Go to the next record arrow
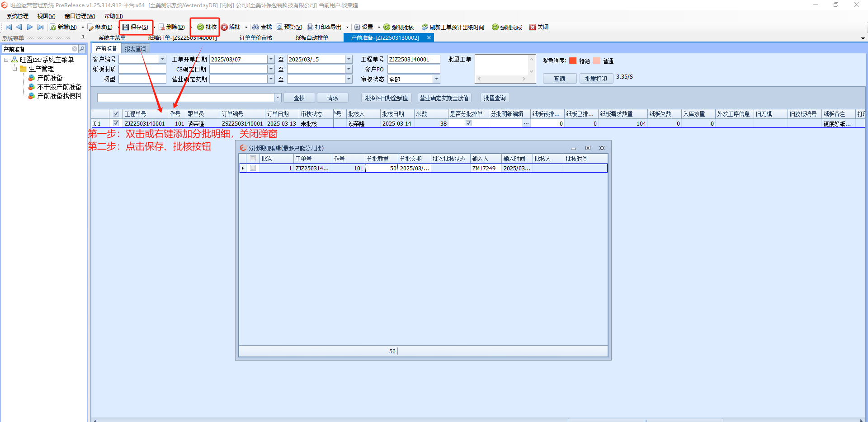The height and width of the screenshot is (422, 868). tap(30, 27)
